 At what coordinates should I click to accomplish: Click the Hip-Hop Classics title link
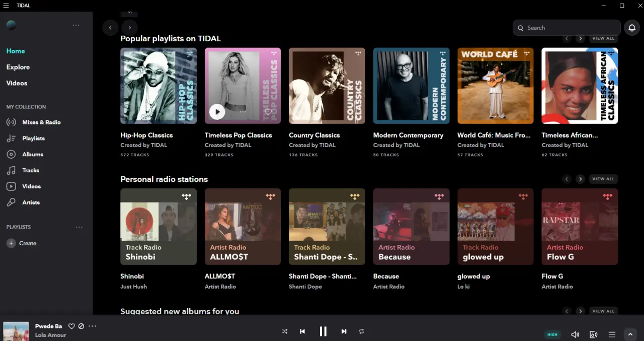click(146, 135)
